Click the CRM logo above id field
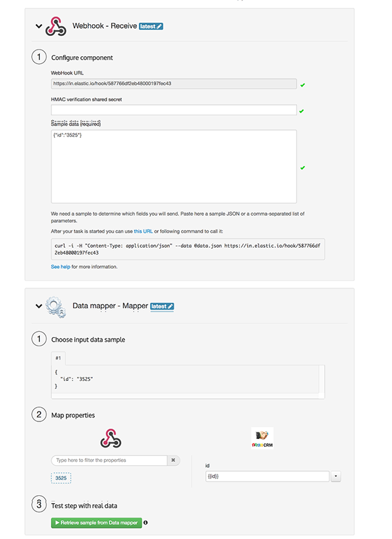The image size is (392, 539). 262,437
